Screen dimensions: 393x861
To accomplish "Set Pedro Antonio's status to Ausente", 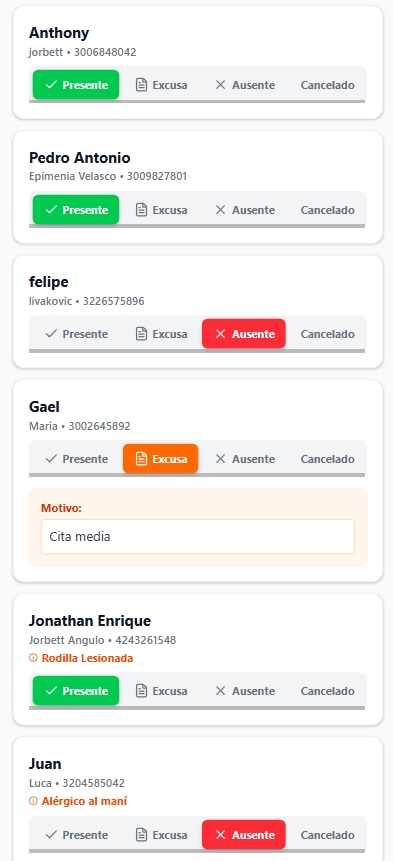I will tap(244, 210).
